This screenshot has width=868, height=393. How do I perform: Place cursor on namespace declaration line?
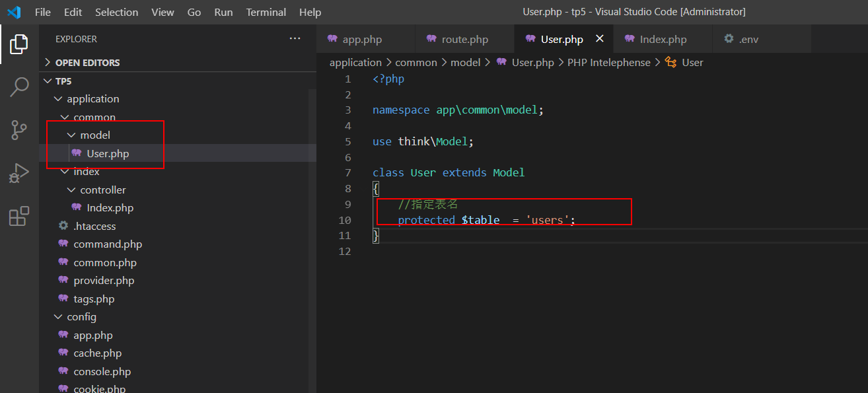(x=458, y=110)
